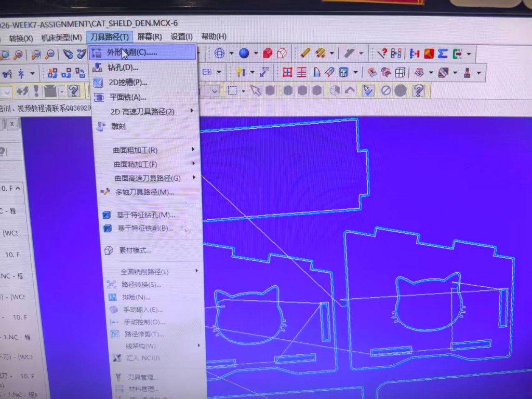Open dropdown beside dashed rectangle icon
The height and width of the screenshot is (399, 532).
[243, 91]
